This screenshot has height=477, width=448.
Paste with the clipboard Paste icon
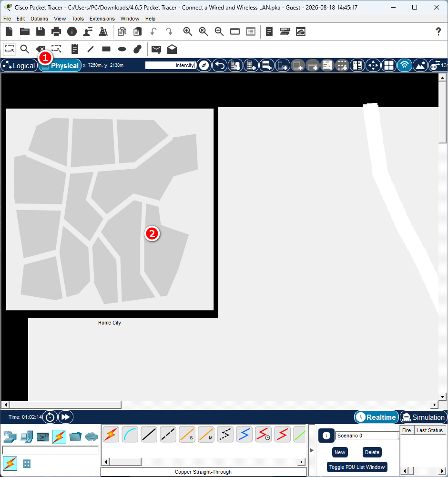pos(138,31)
